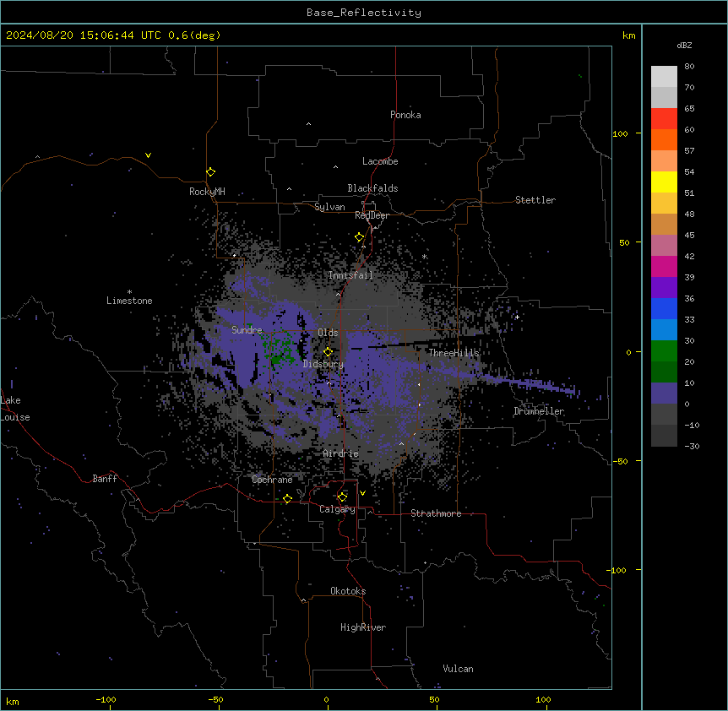Click the yellow V marker northwest of RockyMH
The width and height of the screenshot is (728, 711).
click(148, 155)
